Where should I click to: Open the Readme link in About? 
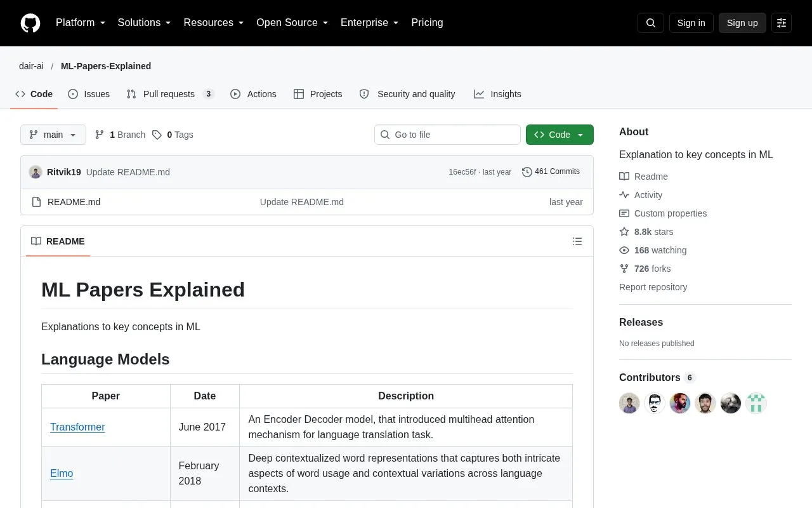(x=643, y=177)
